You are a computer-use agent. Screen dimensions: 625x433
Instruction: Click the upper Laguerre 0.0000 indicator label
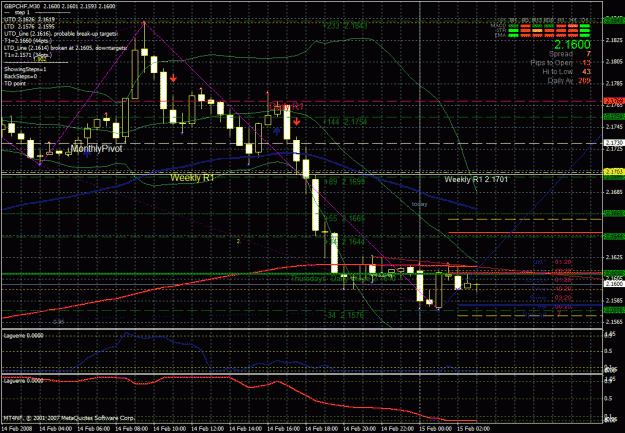[24, 336]
